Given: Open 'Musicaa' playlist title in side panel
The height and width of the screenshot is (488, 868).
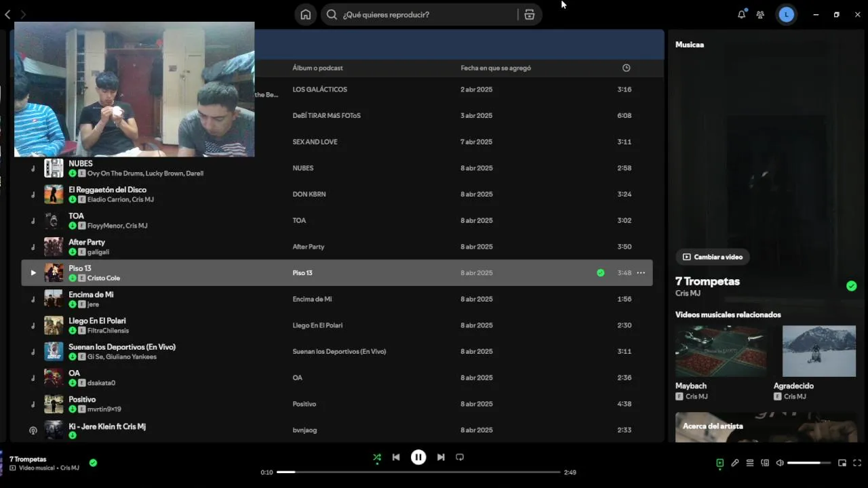Looking at the screenshot, I should [x=690, y=45].
